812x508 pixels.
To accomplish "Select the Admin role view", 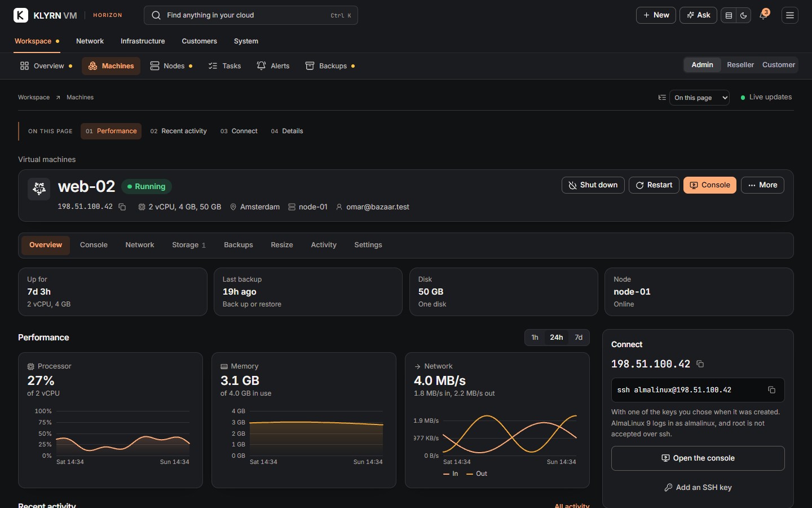I will tap(702, 65).
